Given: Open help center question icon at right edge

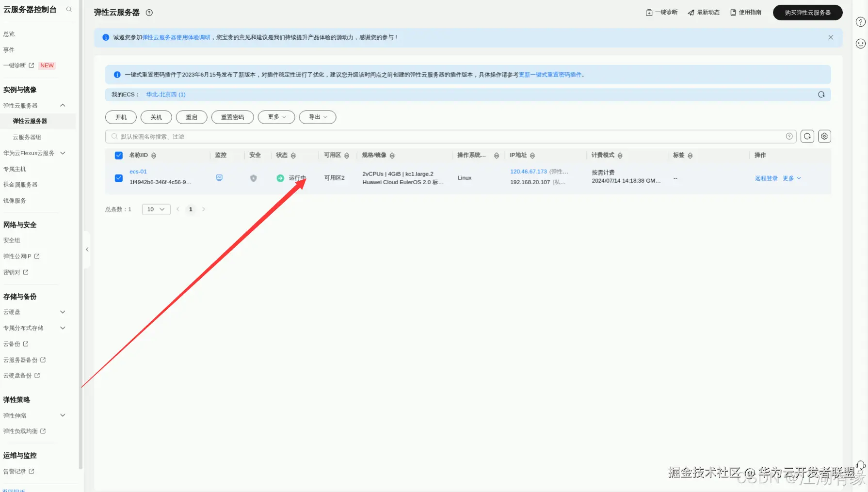Looking at the screenshot, I should click(x=861, y=22).
